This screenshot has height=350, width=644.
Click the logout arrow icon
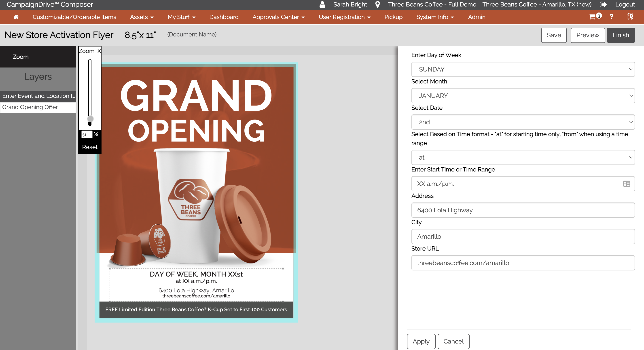click(603, 4)
